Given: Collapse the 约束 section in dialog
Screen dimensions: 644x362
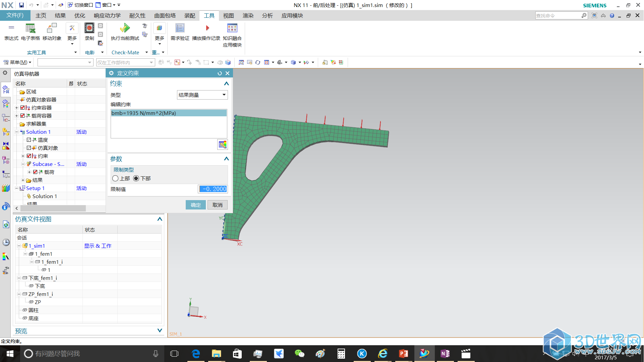Looking at the screenshot, I should [226, 83].
